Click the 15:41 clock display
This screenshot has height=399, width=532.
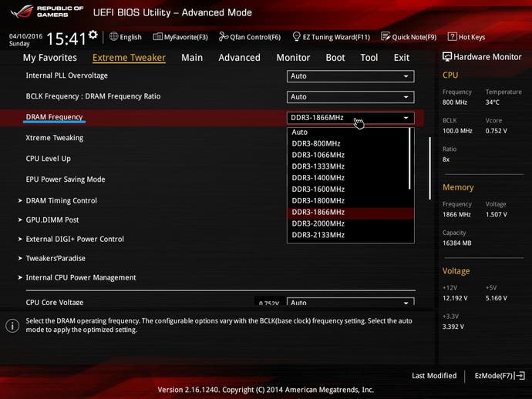66,39
